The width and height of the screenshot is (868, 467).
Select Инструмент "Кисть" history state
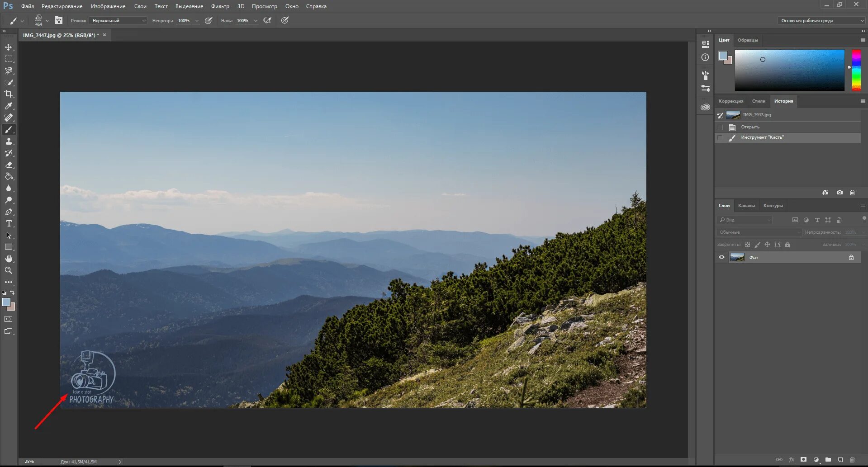788,137
